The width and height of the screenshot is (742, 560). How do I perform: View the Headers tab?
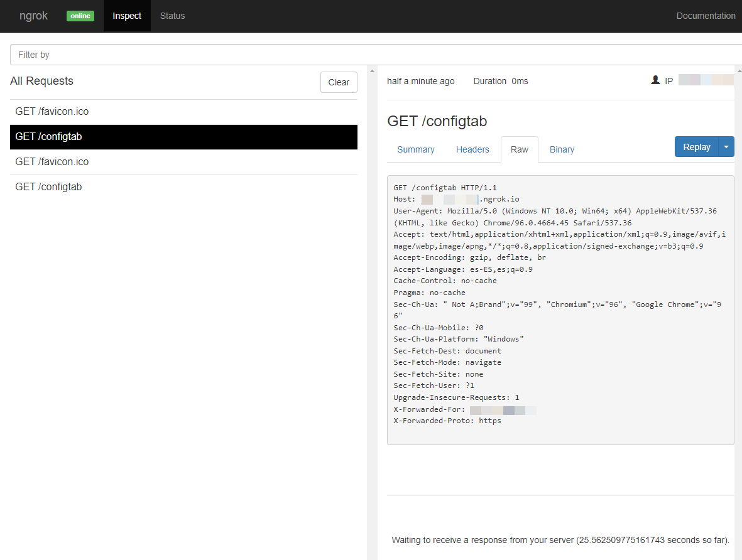[472, 149]
